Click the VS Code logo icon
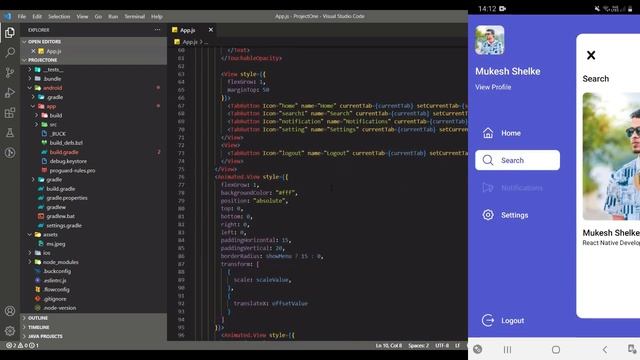This screenshot has height=360, width=640. pos(7,16)
